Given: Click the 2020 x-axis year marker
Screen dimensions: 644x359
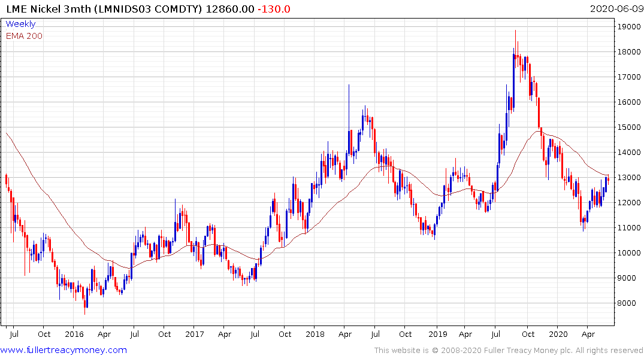Looking at the screenshot, I should click(558, 334).
